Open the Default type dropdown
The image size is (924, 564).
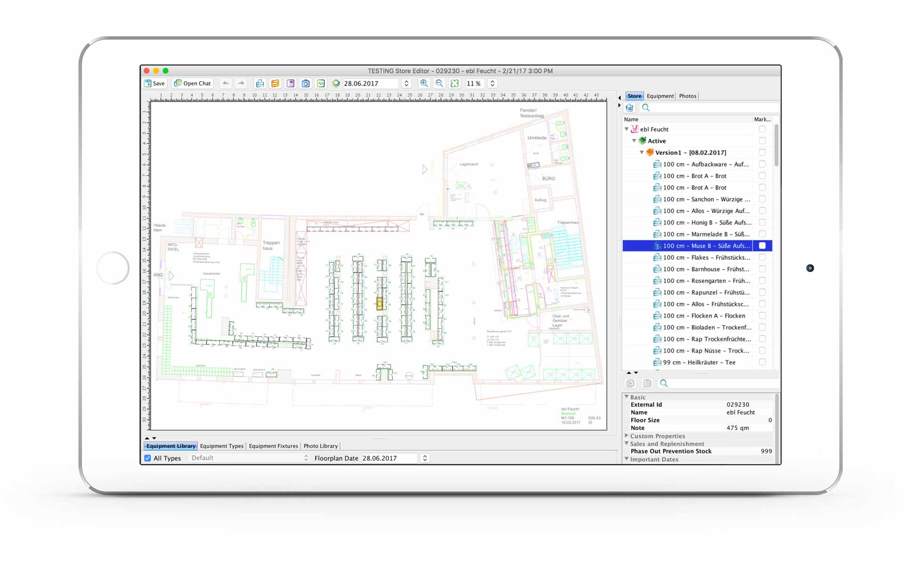click(x=249, y=458)
